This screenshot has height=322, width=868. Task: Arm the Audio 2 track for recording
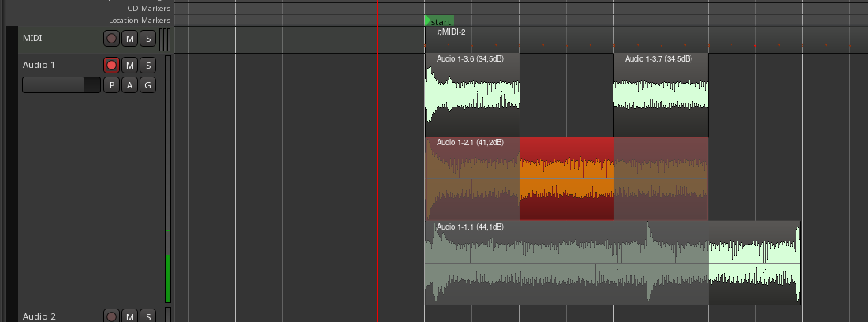point(111,316)
